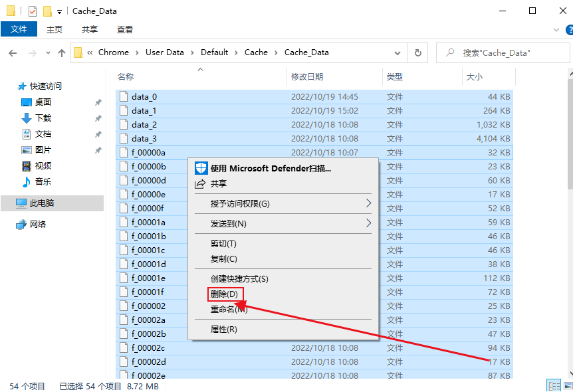Open address bar history dropdown
Viewport: 573px width, 392px height.
398,53
